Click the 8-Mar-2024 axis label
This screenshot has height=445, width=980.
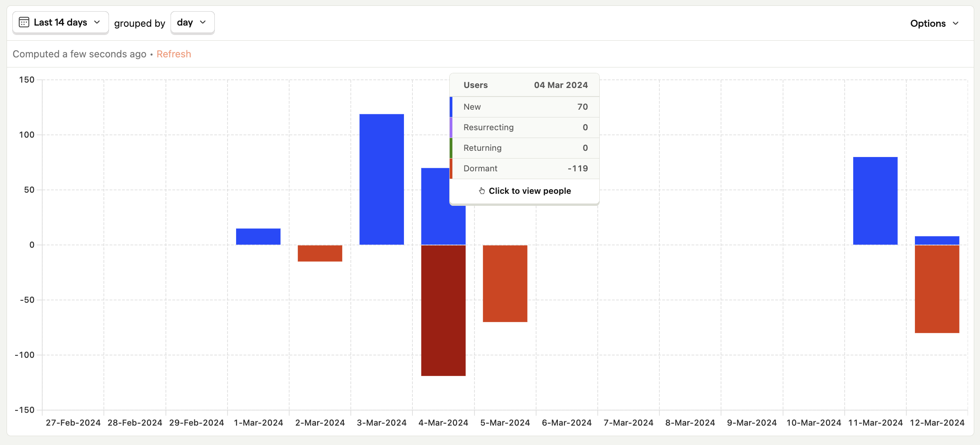click(690, 423)
